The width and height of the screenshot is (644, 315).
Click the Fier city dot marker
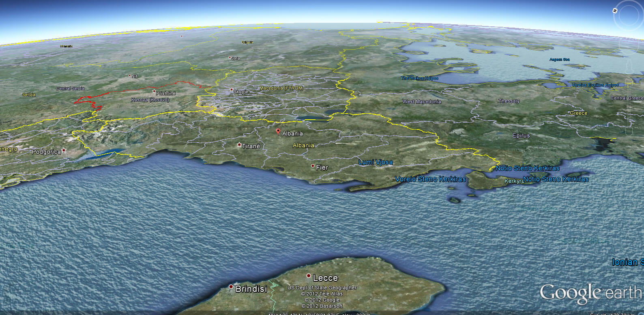point(313,166)
